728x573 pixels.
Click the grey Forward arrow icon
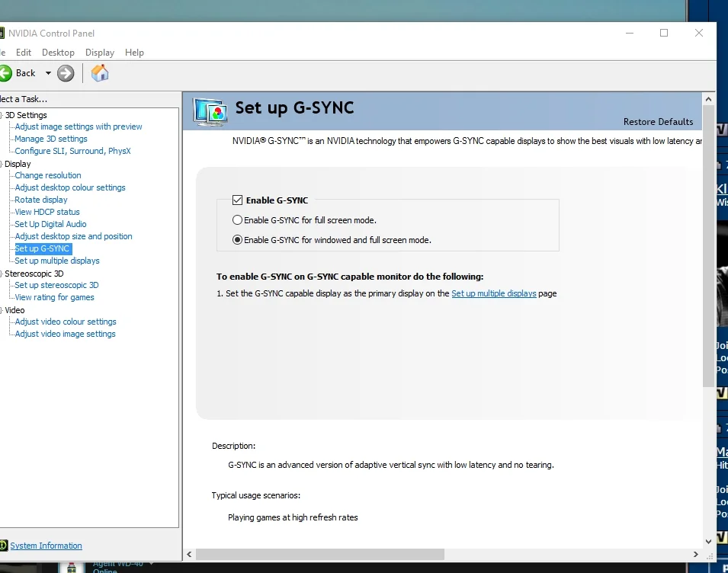click(x=66, y=73)
